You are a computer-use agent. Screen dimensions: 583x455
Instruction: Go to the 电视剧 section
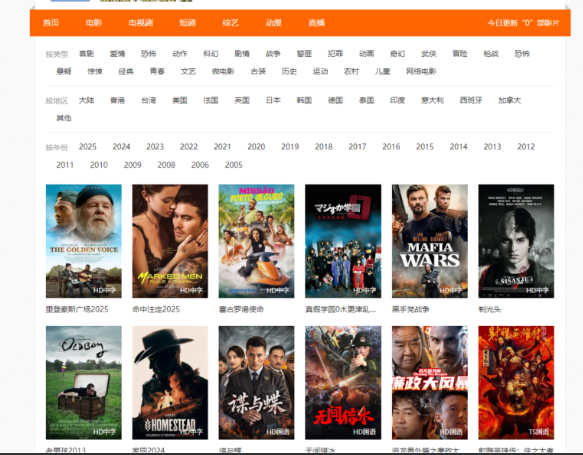click(141, 23)
